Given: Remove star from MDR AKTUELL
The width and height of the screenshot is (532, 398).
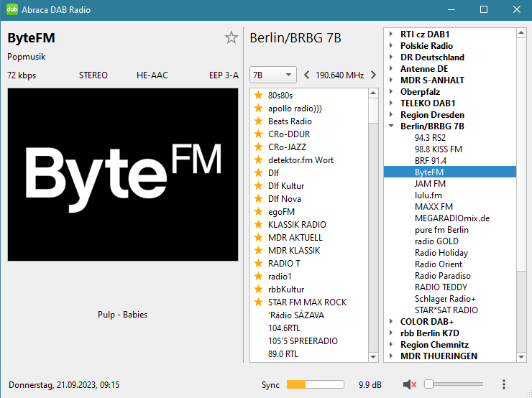Looking at the screenshot, I should pyautogui.click(x=259, y=237).
